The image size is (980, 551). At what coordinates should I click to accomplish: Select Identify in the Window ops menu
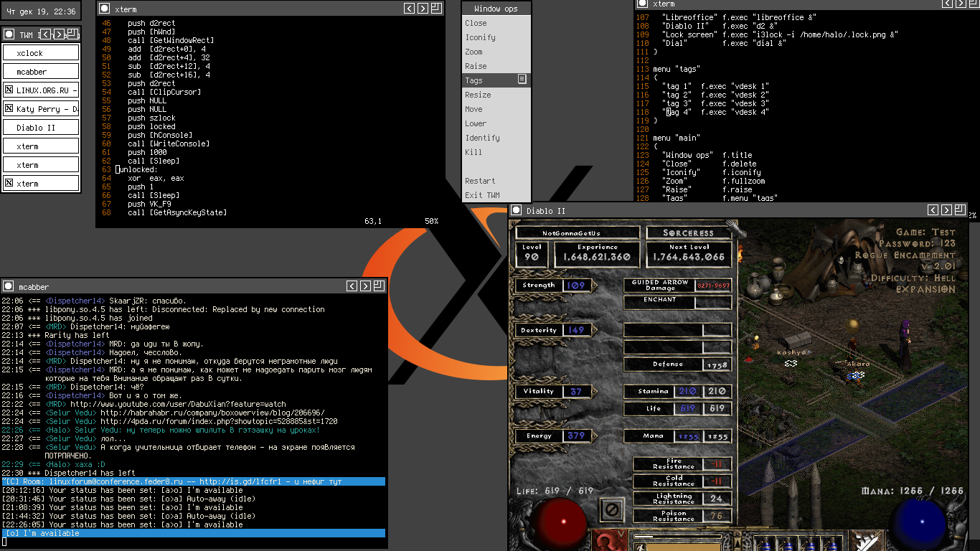pos(496,138)
